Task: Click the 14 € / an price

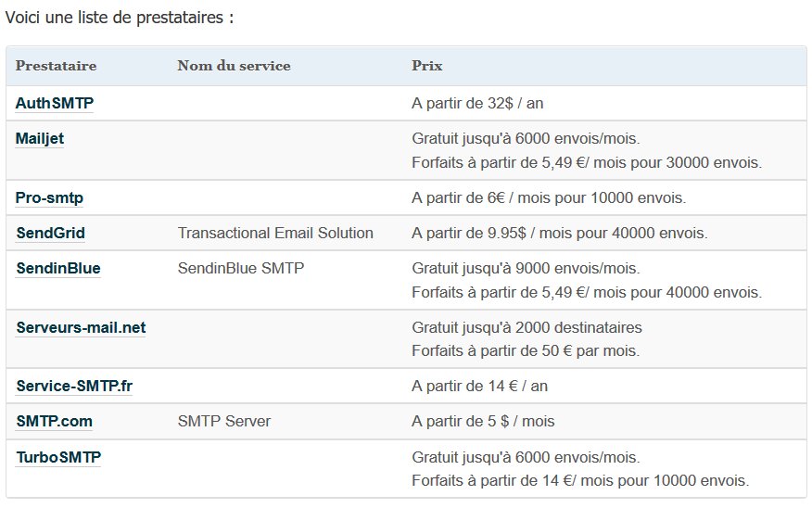Action: coord(486,385)
